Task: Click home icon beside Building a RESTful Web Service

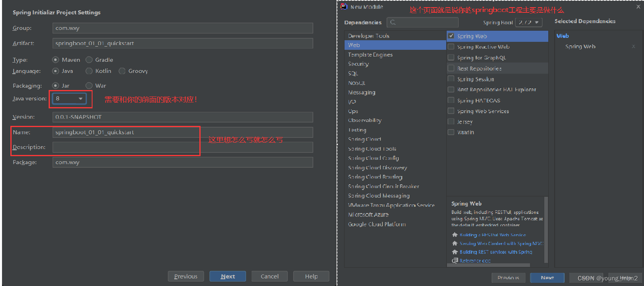Action: click(455, 235)
